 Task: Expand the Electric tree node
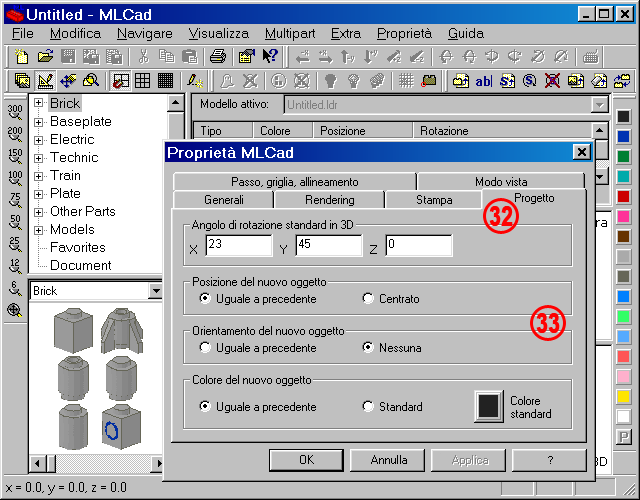38,140
